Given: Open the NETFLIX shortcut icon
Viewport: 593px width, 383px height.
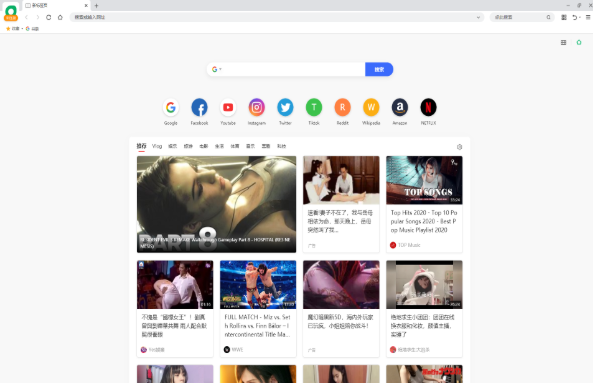Looking at the screenshot, I should pyautogui.click(x=428, y=108).
